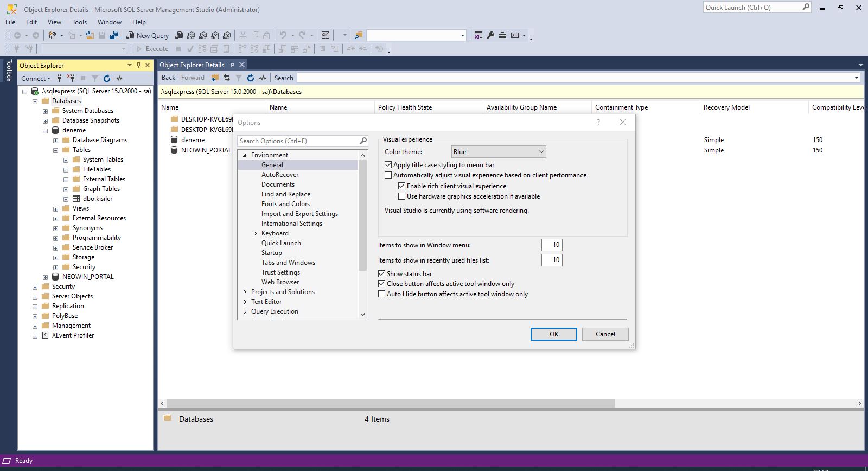868x471 pixels.
Task: Click the Quick Launch search box
Action: pos(757,8)
